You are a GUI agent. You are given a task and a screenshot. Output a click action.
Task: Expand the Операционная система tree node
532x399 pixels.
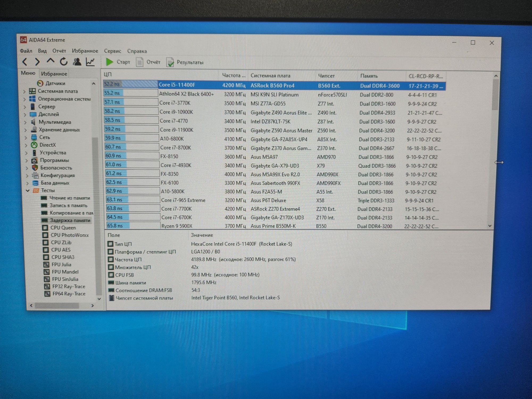pyautogui.click(x=25, y=99)
